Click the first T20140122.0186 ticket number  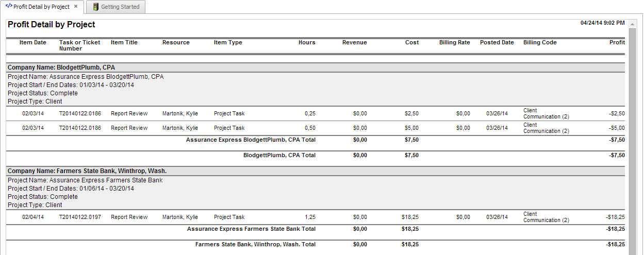80,114
